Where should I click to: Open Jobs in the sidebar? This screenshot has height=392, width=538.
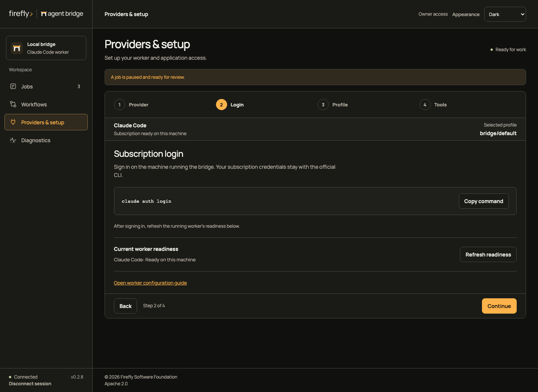(46, 86)
